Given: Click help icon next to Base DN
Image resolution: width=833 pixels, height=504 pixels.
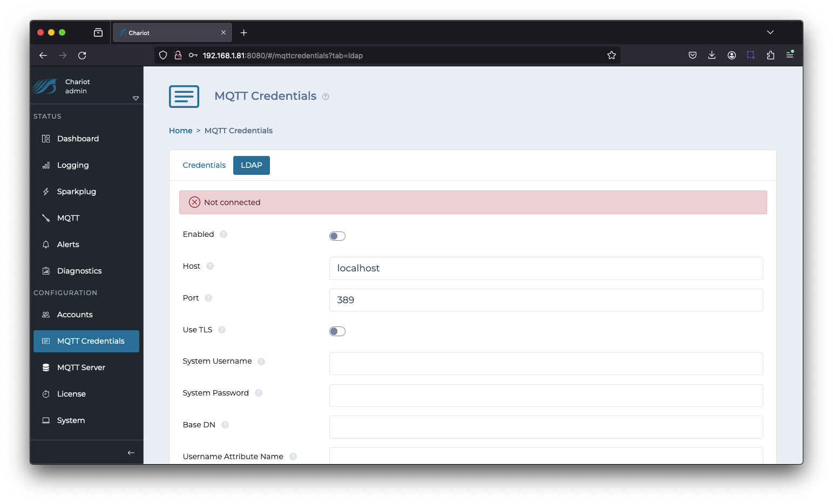Looking at the screenshot, I should tap(225, 425).
